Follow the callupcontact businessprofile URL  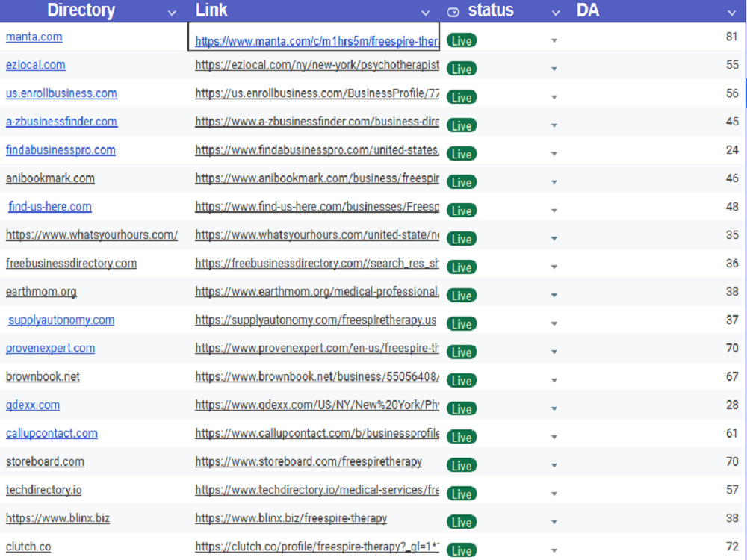(x=317, y=433)
